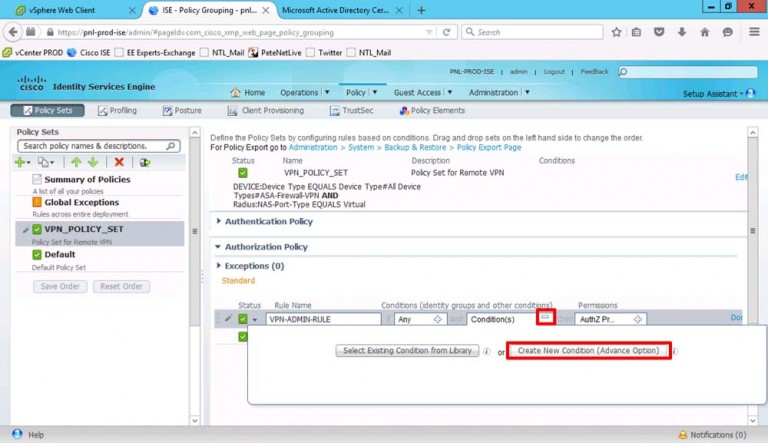Click the Logout link
This screenshot has width=768, height=443.
pos(554,72)
